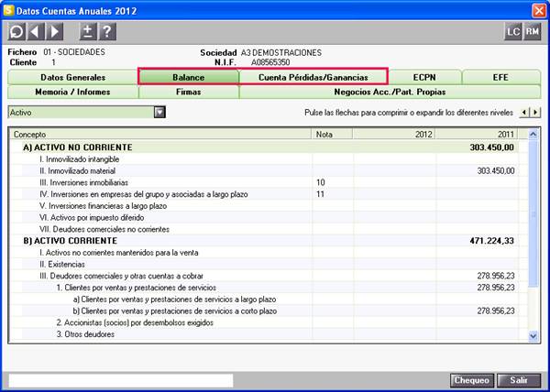Open the Firmas tab

[x=188, y=92]
